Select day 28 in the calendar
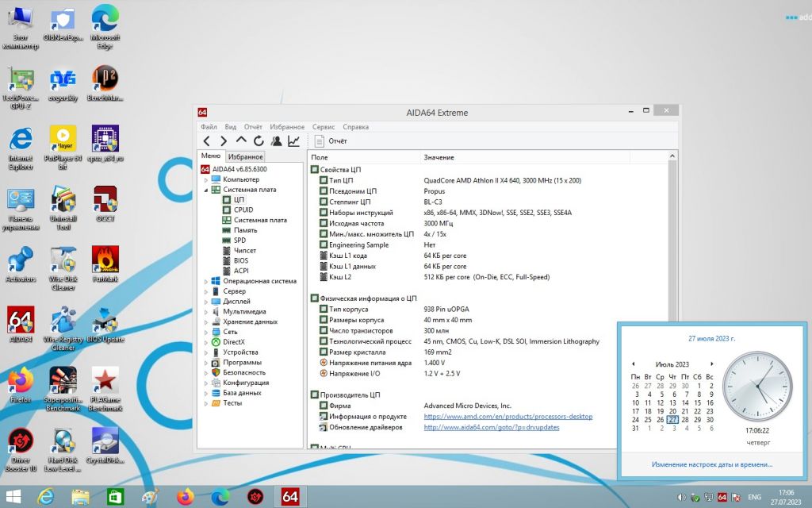 pos(684,420)
